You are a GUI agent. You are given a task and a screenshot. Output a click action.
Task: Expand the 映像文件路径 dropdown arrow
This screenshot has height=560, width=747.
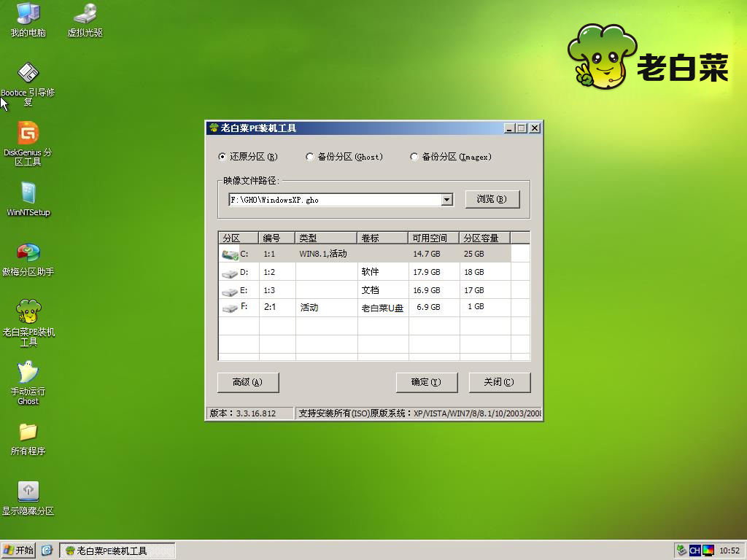447,200
